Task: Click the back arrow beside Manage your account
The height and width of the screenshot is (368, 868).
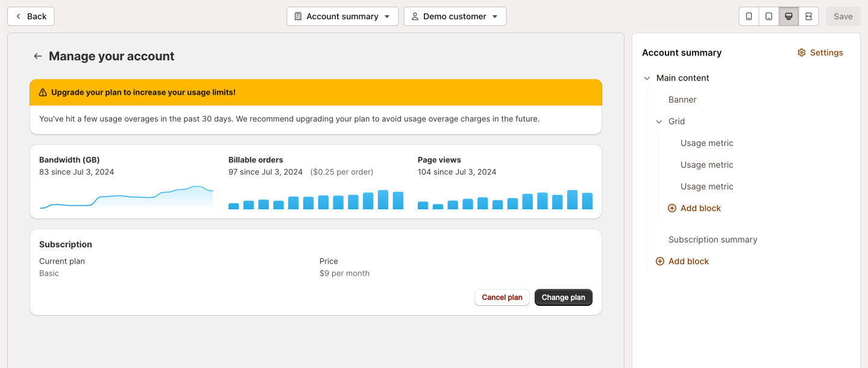Action: coord(37,56)
